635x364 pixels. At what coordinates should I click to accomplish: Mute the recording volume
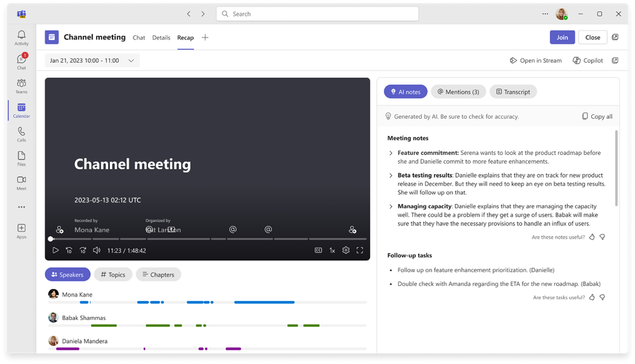point(97,250)
